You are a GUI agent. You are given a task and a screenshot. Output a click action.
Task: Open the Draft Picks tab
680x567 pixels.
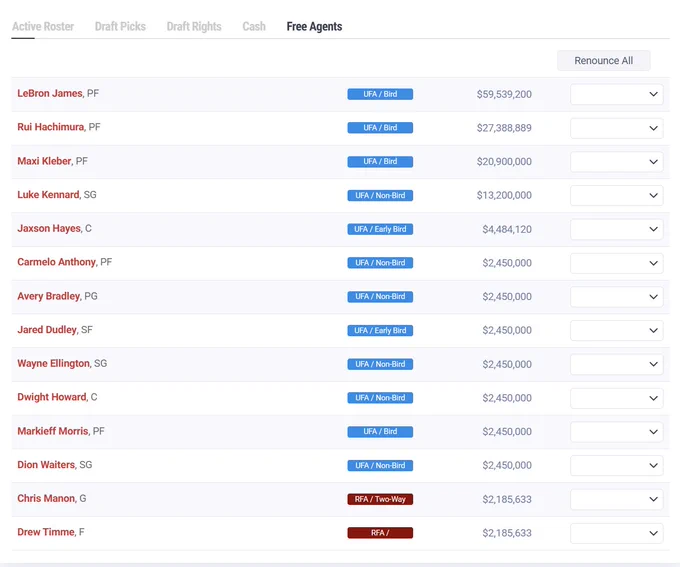(x=120, y=26)
